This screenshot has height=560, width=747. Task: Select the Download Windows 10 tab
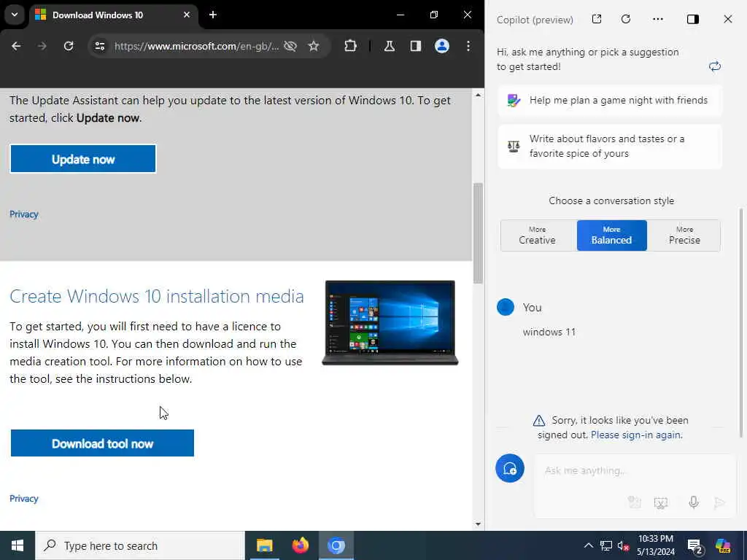[113, 15]
